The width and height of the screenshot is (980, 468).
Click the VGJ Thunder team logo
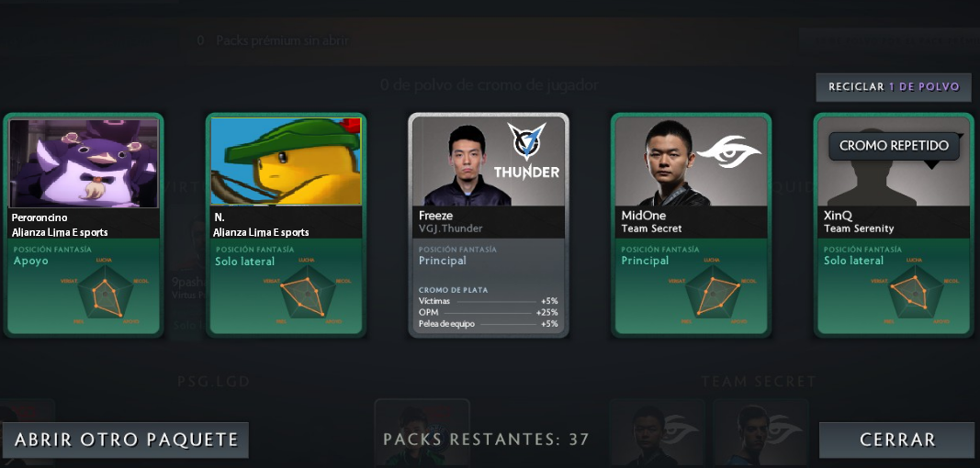pyautogui.click(x=526, y=150)
